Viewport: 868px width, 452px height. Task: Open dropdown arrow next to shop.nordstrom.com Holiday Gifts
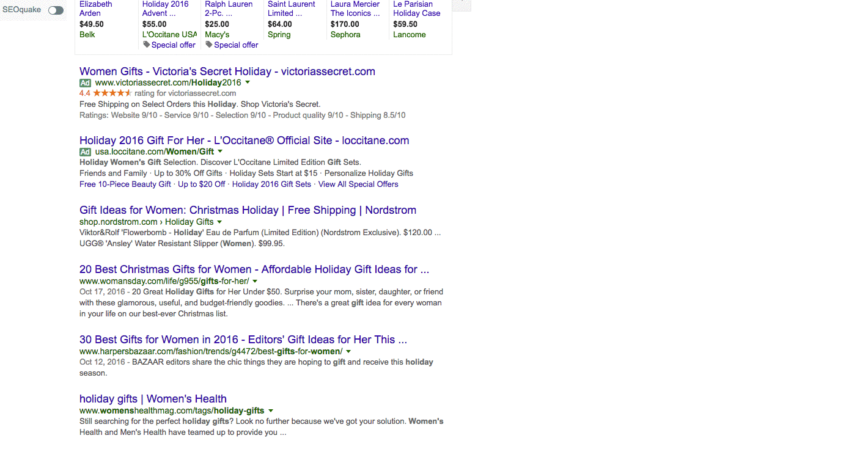[x=219, y=222]
